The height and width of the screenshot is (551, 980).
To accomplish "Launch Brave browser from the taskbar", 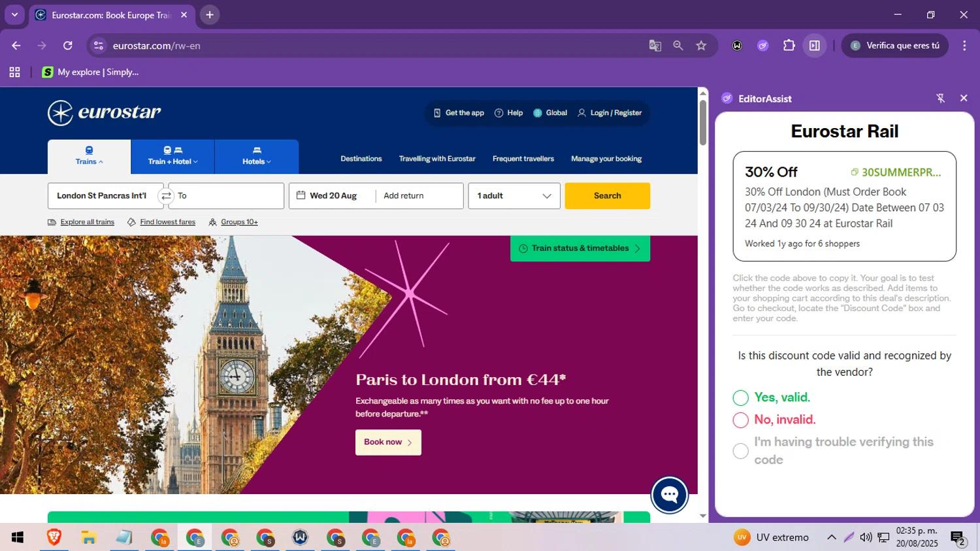I will pyautogui.click(x=54, y=537).
